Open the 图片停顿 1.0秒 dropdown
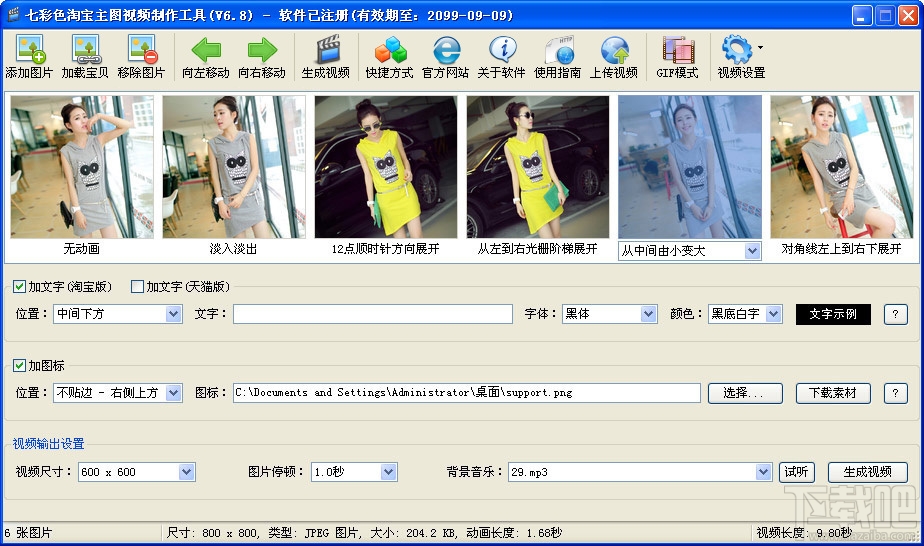 pos(354,472)
